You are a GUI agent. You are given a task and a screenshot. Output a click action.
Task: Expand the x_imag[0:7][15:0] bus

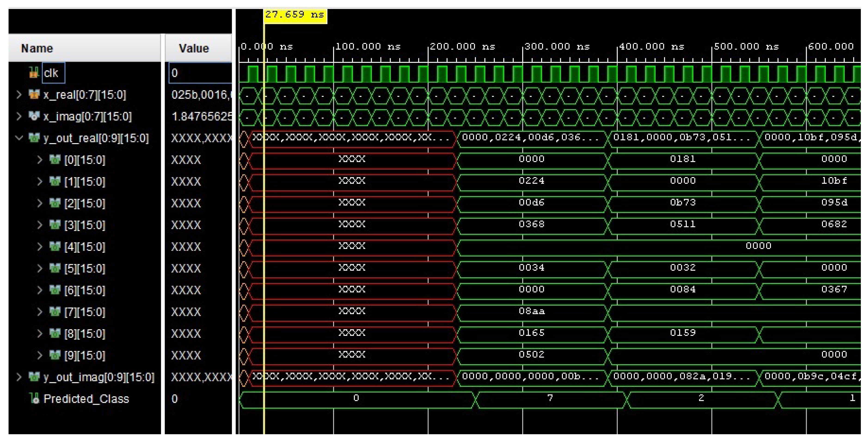(19, 116)
